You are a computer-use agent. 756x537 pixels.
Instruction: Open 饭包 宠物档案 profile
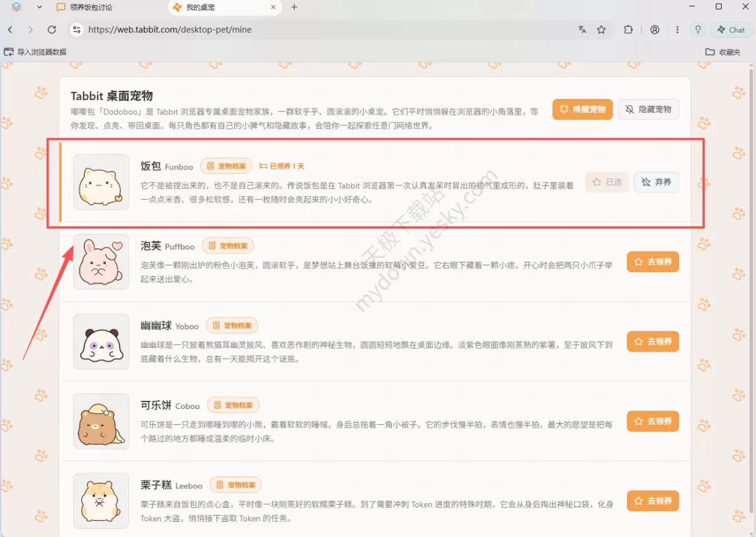tap(226, 166)
